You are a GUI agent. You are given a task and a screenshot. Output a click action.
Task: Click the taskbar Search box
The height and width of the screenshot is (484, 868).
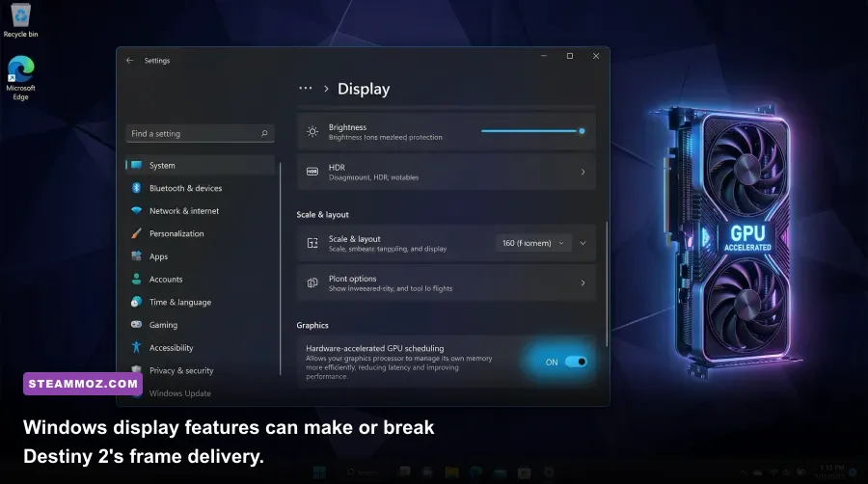[364, 471]
